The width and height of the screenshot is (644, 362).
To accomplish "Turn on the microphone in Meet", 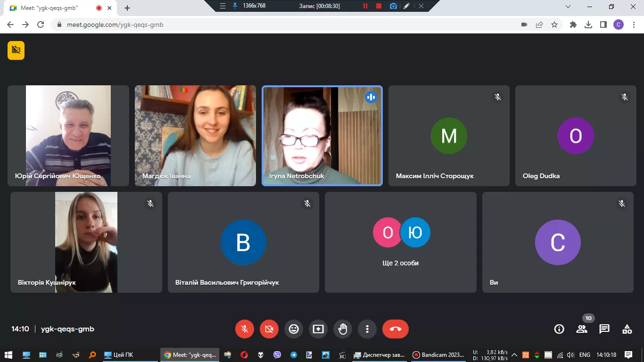I will [245, 329].
